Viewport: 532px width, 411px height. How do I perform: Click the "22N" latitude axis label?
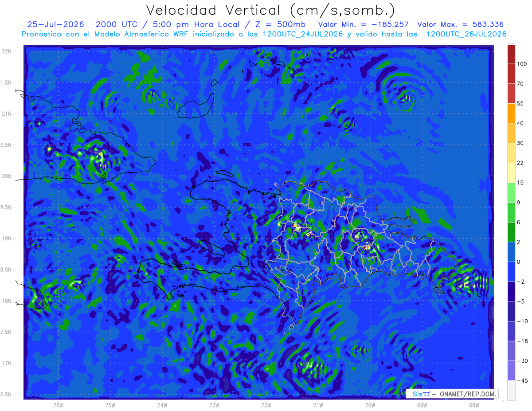(7, 51)
